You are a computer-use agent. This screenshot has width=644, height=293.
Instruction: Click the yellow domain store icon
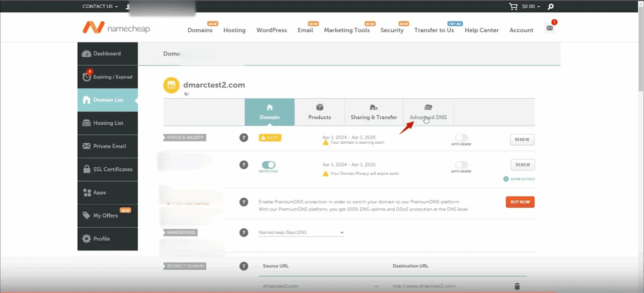[x=171, y=85]
